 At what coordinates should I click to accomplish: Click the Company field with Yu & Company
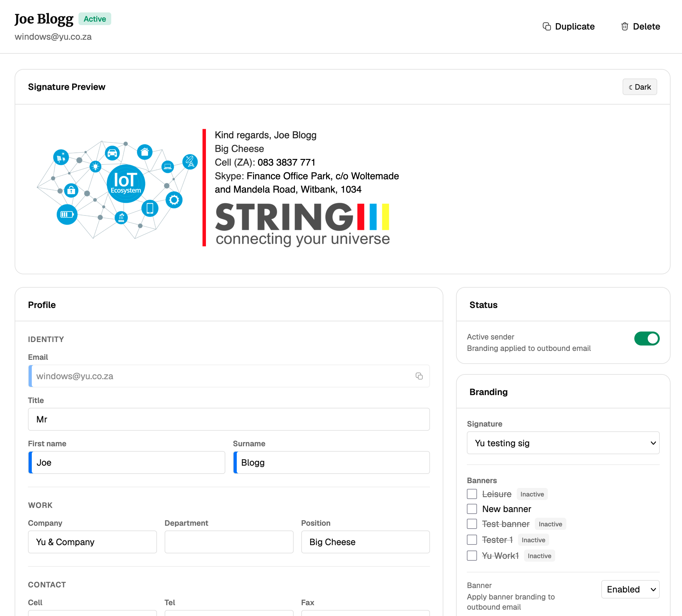(92, 542)
